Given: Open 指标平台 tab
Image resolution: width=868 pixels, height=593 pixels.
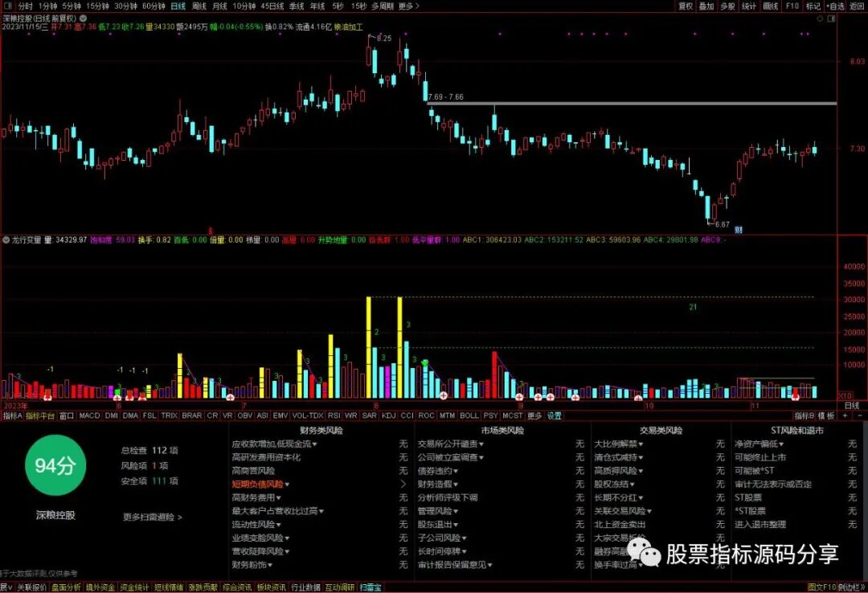Looking at the screenshot, I should [x=40, y=415].
